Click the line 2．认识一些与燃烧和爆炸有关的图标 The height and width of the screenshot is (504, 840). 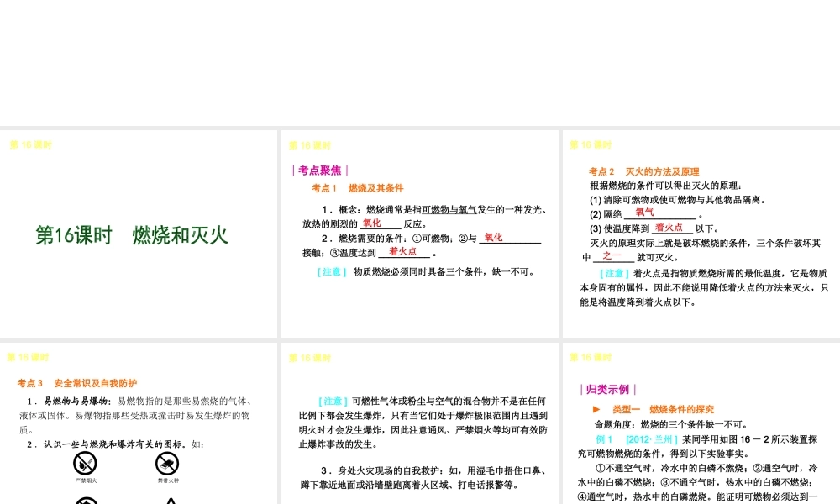pyautogui.click(x=115, y=444)
